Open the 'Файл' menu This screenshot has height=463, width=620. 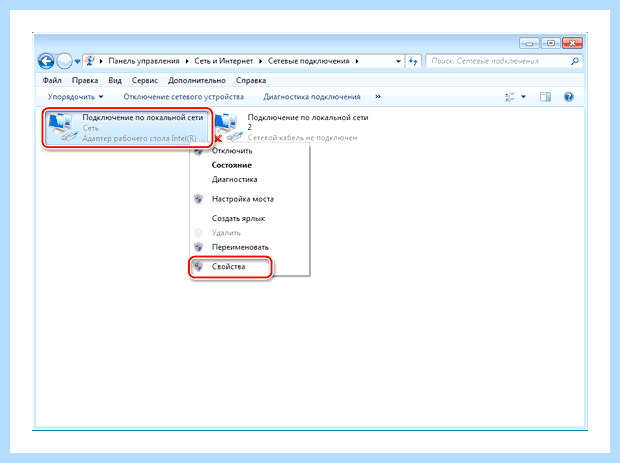point(52,80)
